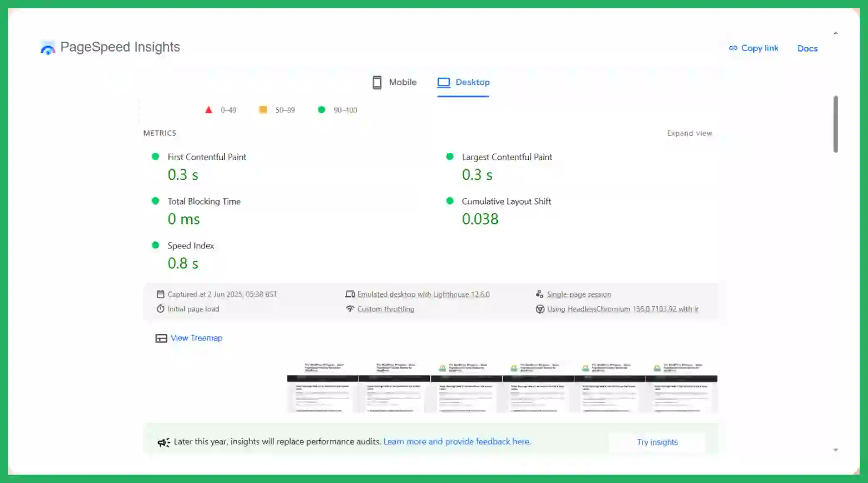Click the Chromium icon beside HeadlessChromium text

[540, 309]
